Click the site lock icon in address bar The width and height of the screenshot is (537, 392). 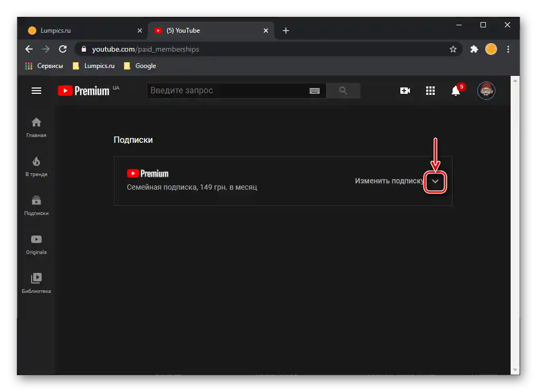pos(83,49)
